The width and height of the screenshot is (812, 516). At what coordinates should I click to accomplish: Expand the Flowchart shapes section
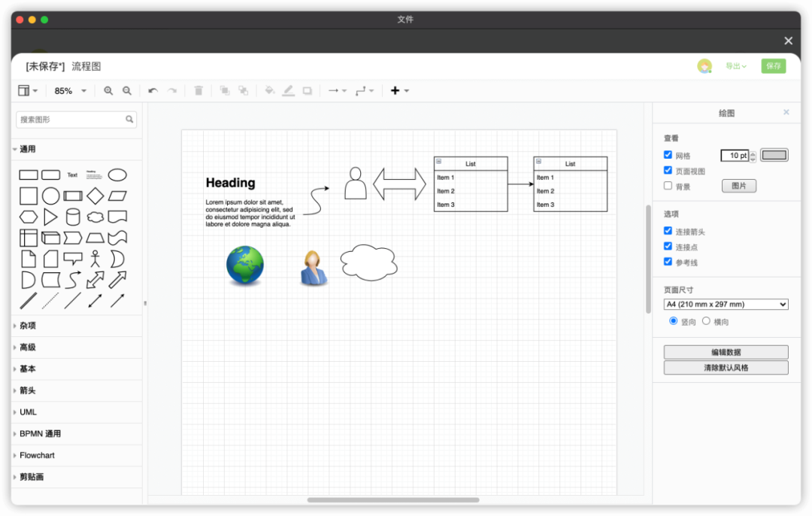point(77,455)
